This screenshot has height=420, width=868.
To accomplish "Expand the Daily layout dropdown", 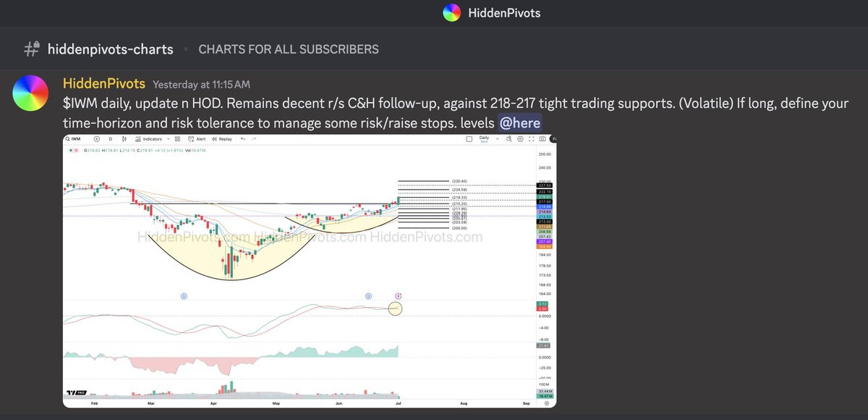I will 498,139.
